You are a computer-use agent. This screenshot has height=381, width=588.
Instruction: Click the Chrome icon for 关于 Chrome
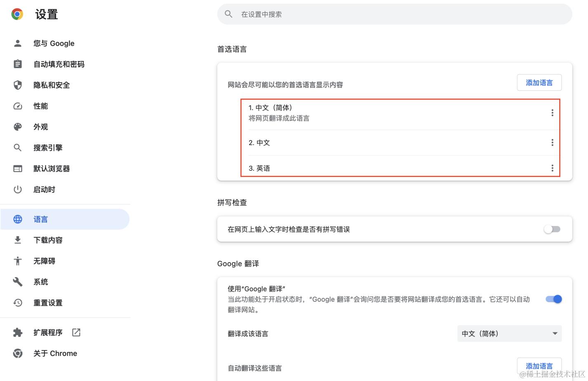[18, 353]
